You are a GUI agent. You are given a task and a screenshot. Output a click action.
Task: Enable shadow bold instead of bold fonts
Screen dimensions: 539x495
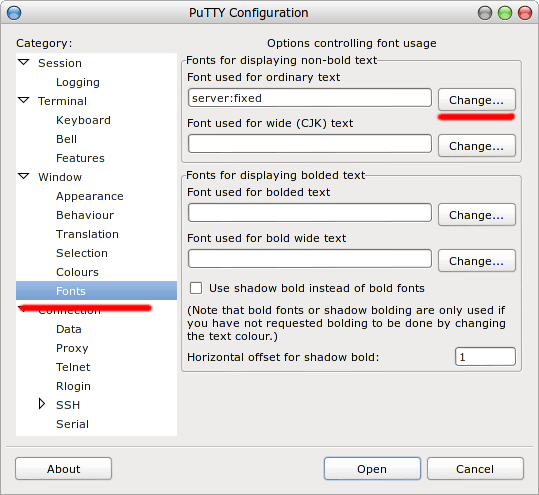(x=196, y=288)
